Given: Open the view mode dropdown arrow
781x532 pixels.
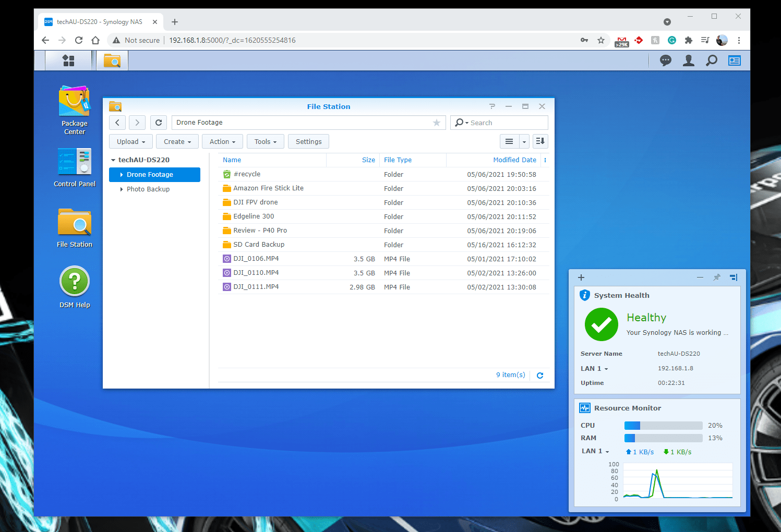Looking at the screenshot, I should click(x=524, y=141).
